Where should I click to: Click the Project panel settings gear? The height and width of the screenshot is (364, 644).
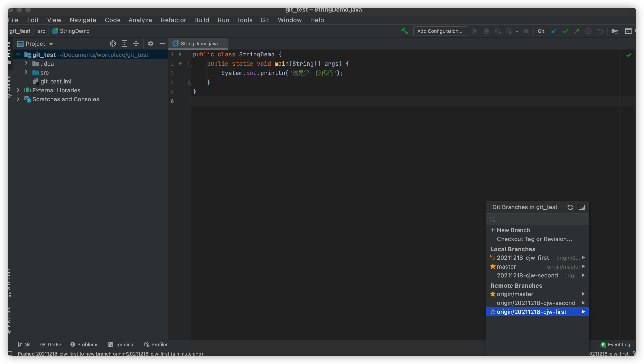pos(150,44)
